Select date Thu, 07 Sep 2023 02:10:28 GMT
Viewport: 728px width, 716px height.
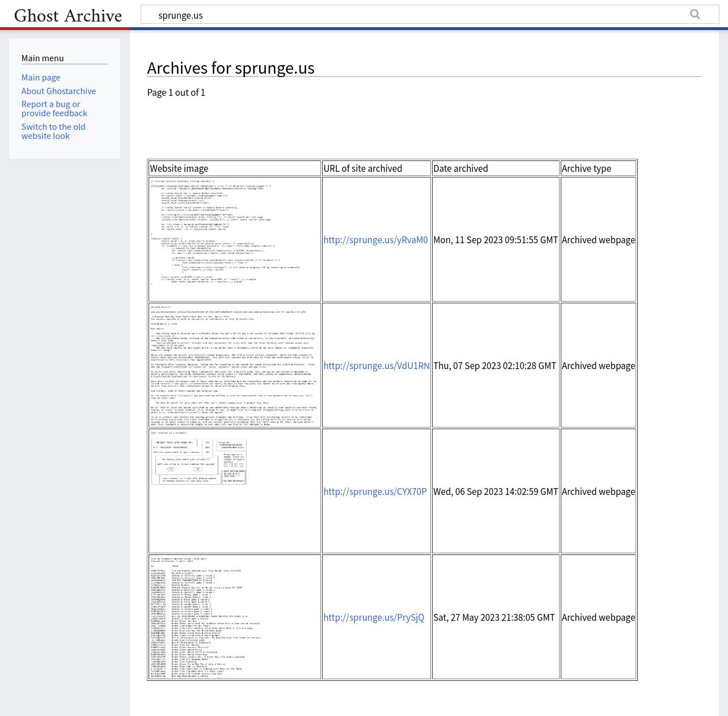point(494,366)
